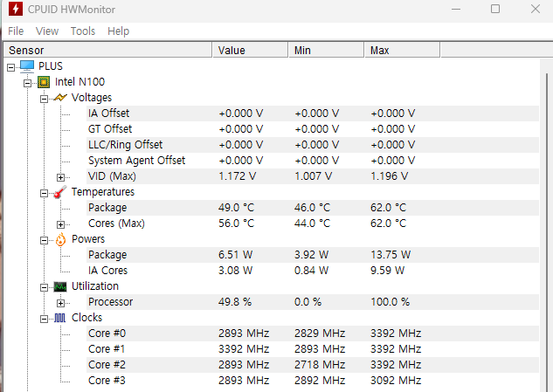The image size is (553, 392).
Task: Click the Intel N100 CPU chip icon
Action: 44,82
